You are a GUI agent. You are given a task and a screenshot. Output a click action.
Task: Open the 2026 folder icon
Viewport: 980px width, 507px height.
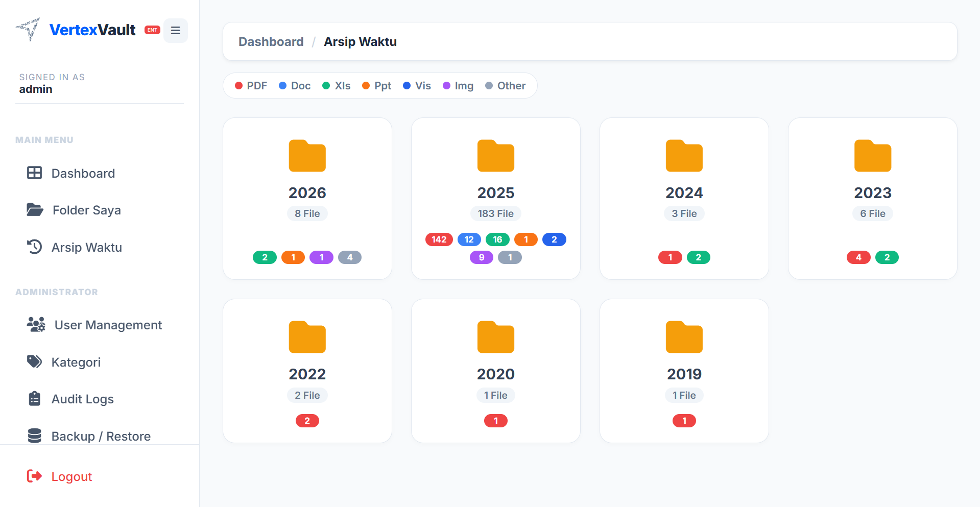[x=307, y=156]
